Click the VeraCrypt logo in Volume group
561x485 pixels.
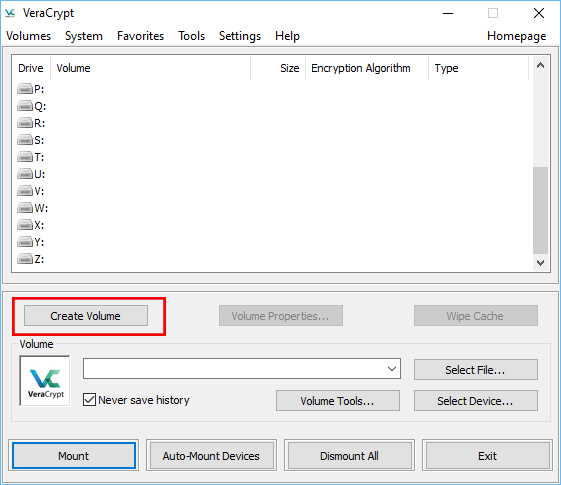click(45, 381)
